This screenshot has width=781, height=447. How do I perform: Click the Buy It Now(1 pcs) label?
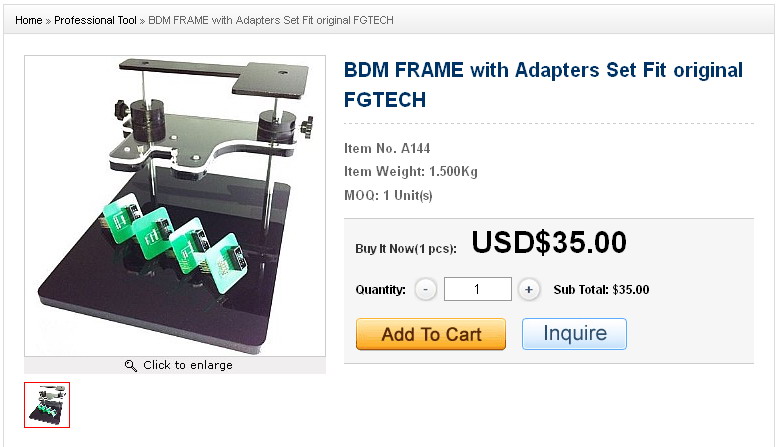pos(405,249)
